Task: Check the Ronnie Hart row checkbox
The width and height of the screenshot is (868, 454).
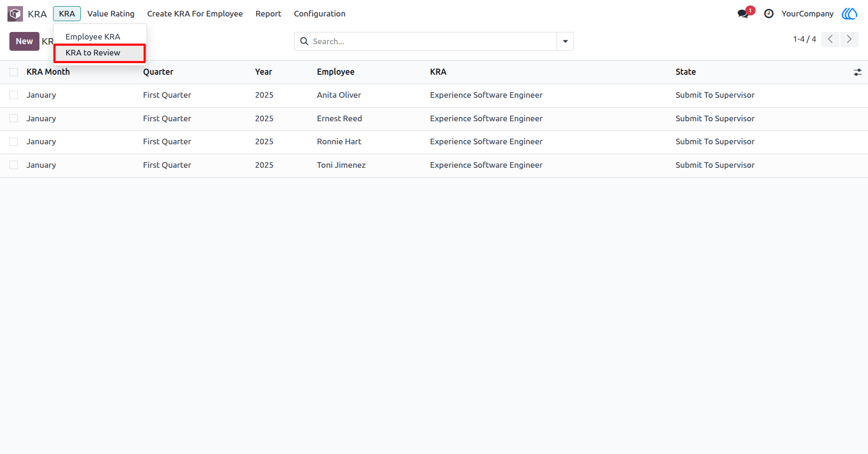Action: pyautogui.click(x=14, y=141)
